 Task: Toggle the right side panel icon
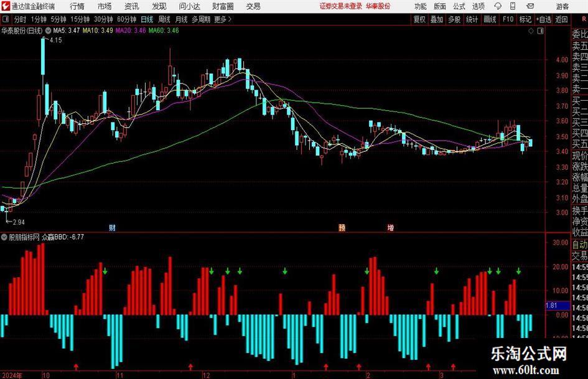tap(540, 31)
